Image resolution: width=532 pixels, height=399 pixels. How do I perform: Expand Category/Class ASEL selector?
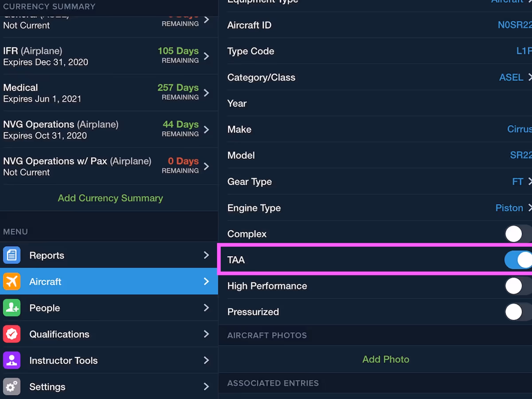coord(515,77)
